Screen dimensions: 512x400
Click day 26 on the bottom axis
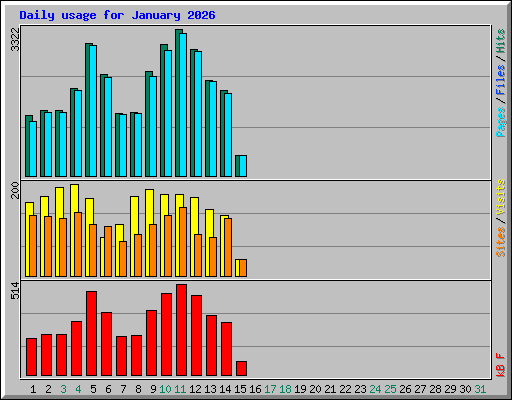click(405, 389)
